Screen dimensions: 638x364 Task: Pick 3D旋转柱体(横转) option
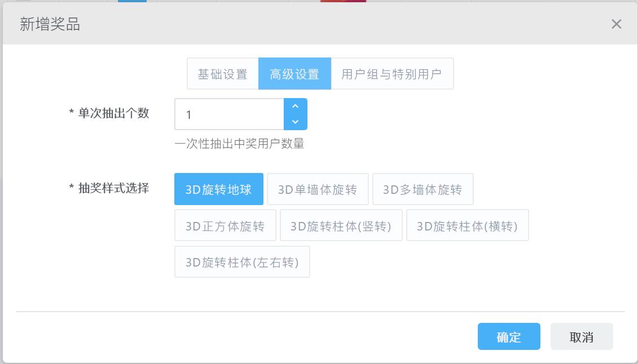[x=468, y=225]
